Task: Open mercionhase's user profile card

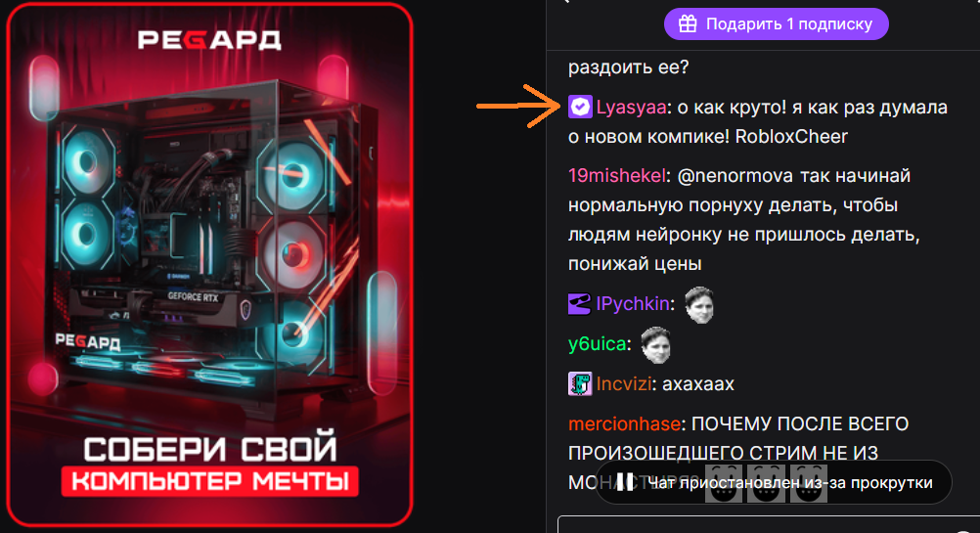Action: tap(624, 423)
